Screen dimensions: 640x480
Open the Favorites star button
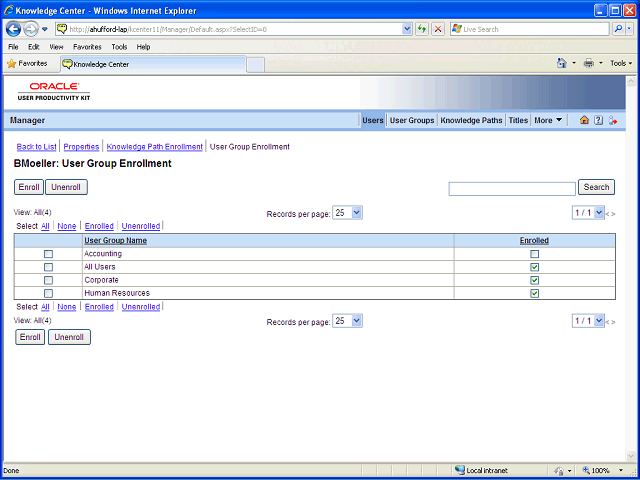tap(27, 64)
